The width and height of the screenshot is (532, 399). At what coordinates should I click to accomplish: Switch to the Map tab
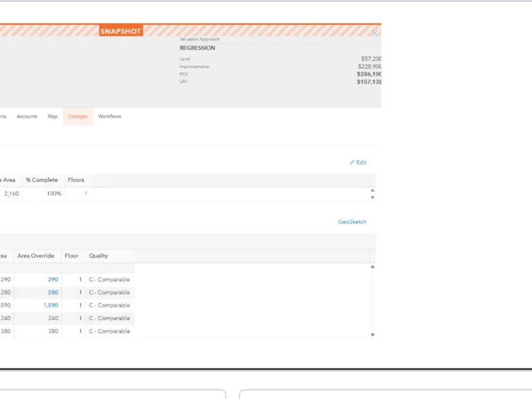click(53, 117)
